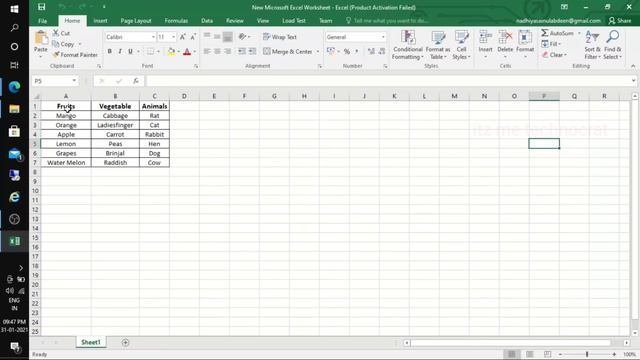Click the Tell me search box
This screenshot has height=360, width=640.
pyautogui.click(x=387, y=20)
